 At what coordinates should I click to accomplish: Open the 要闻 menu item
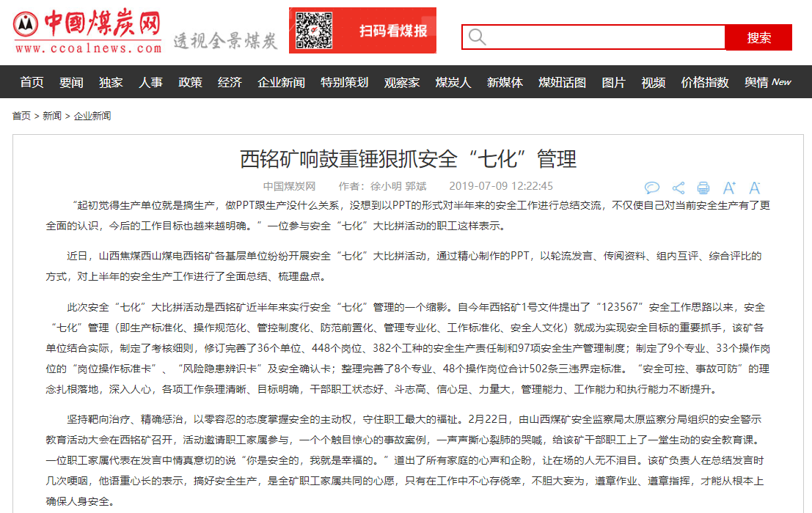pos(71,82)
